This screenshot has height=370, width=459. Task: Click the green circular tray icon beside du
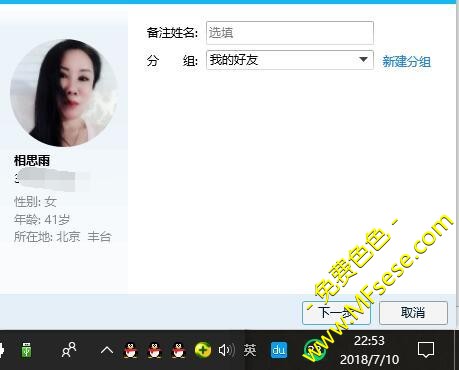313,350
